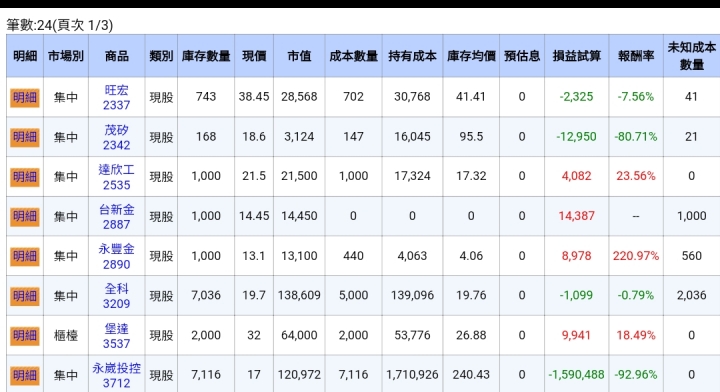Image resolution: width=720 pixels, height=392 pixels.
Task: Select the 30,768 holding cost cell
Action: click(412, 97)
